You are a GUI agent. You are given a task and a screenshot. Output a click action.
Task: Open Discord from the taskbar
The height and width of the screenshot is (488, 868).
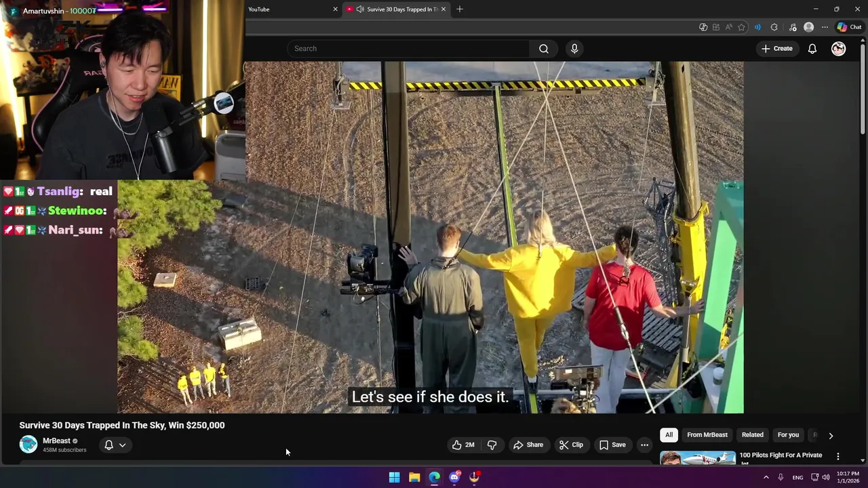[x=454, y=477]
